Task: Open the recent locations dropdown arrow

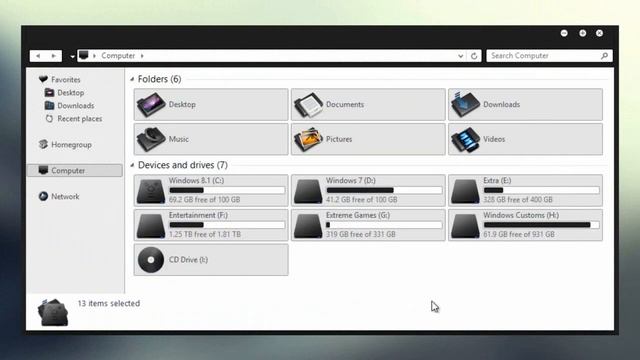Action: (72, 56)
